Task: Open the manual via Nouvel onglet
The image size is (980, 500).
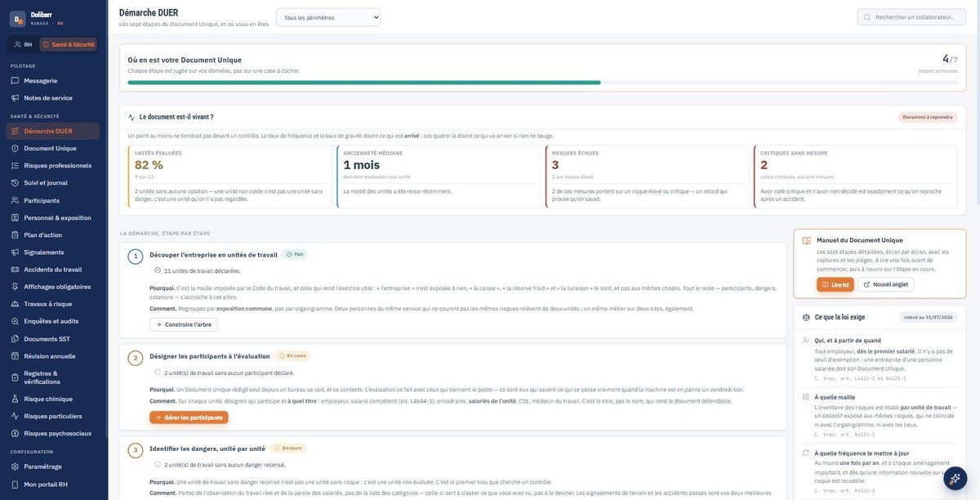Action: click(x=886, y=284)
